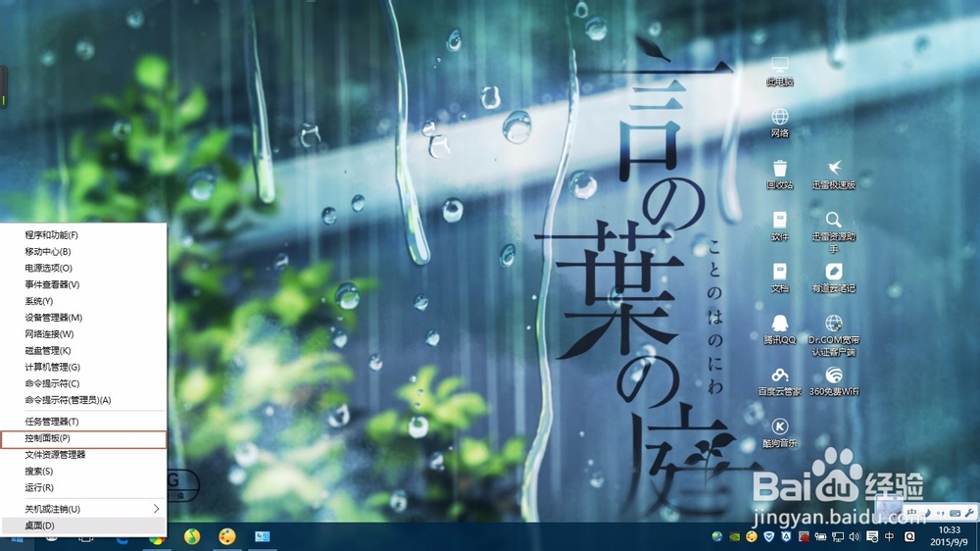Screen dimensions: 980x551
Task: Choose 运行(R) from the menu
Action: [83, 487]
